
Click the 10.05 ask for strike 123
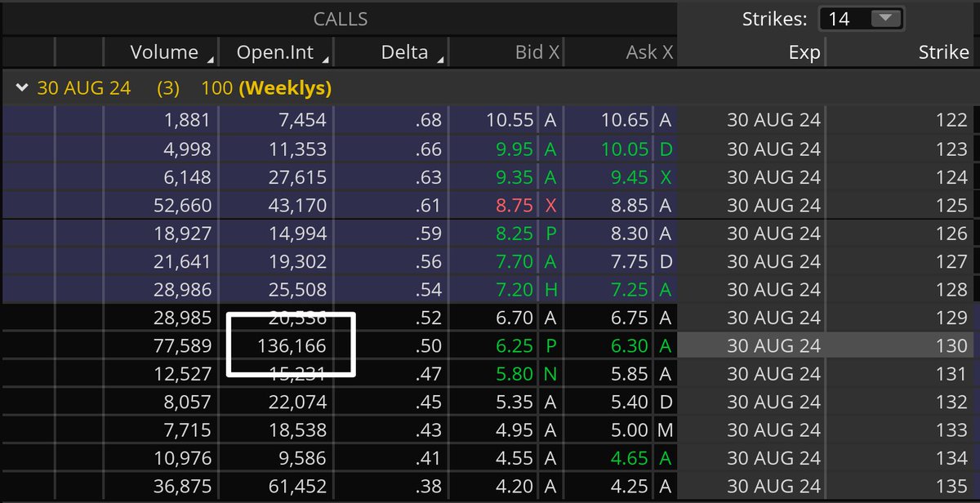point(625,149)
